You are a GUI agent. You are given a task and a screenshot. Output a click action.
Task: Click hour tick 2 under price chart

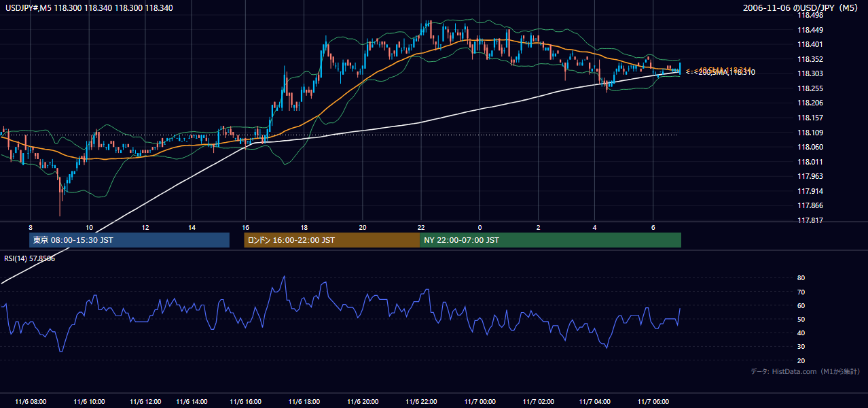538,227
